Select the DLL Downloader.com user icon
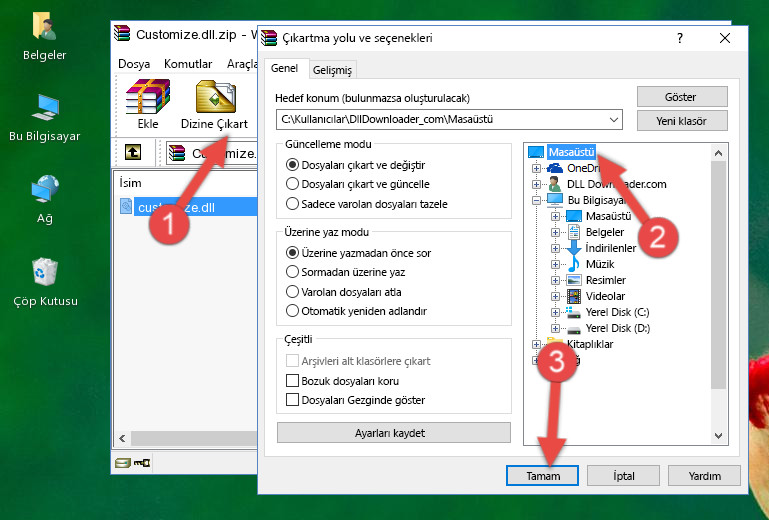 (x=555, y=184)
